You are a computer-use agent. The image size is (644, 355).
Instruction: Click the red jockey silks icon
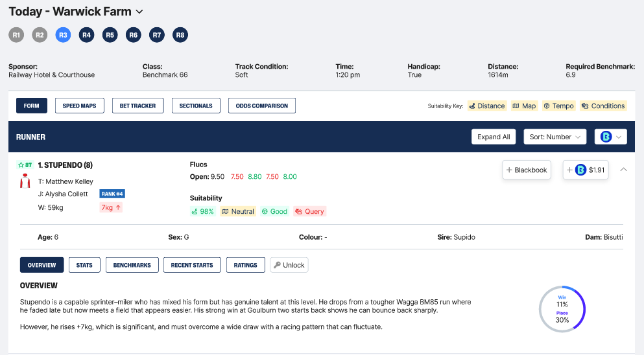(25, 182)
